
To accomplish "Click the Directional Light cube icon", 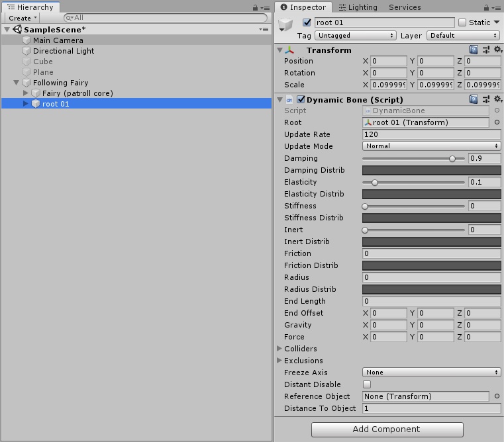I will [26, 51].
